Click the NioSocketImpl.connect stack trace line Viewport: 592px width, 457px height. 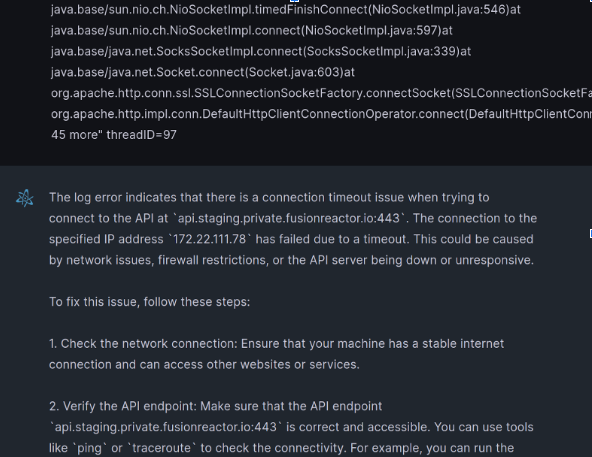tap(252, 30)
